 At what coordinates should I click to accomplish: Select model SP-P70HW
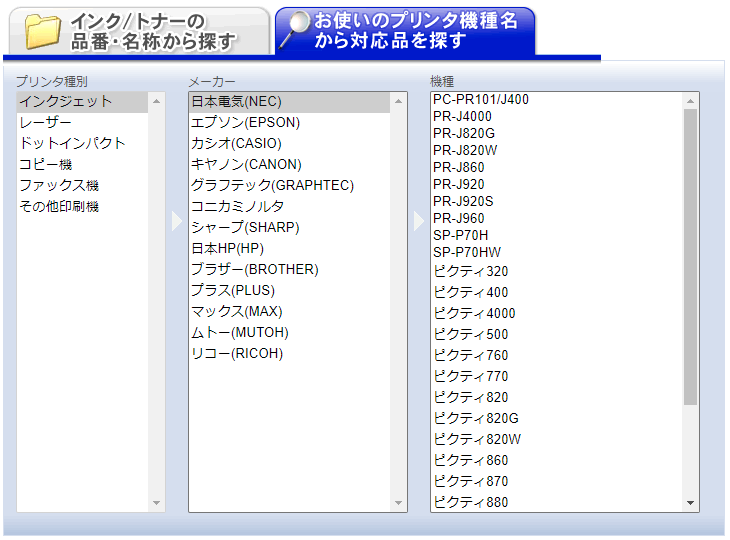(556, 252)
